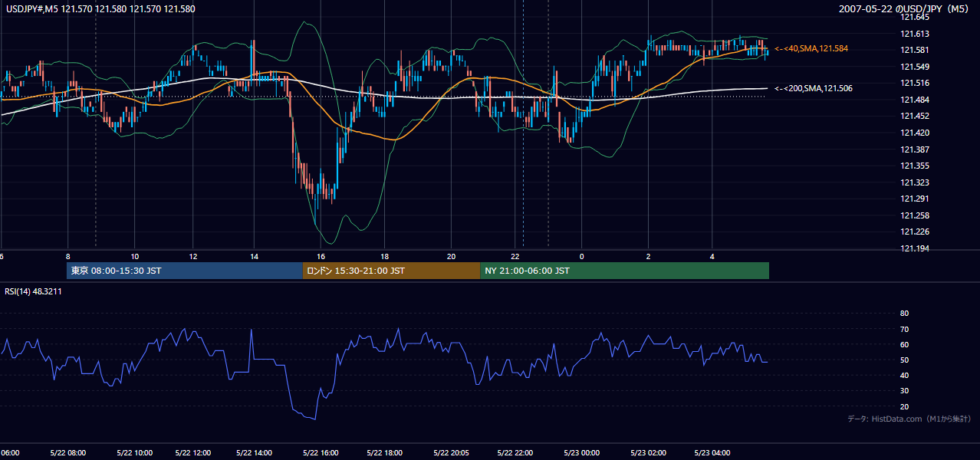The height and width of the screenshot is (460, 980).
Task: Click the RSI scale level 60
Action: point(904,344)
